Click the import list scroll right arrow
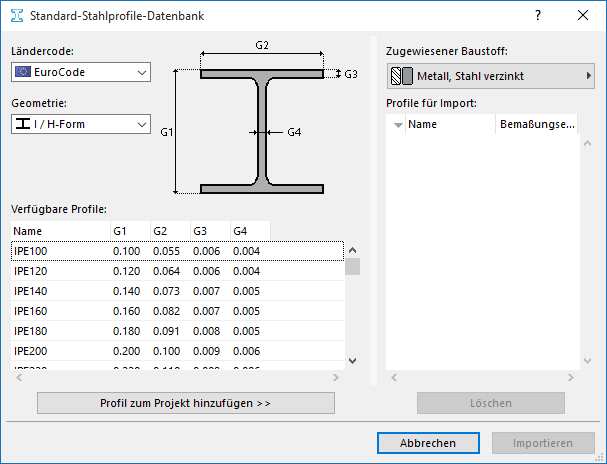 (571, 377)
